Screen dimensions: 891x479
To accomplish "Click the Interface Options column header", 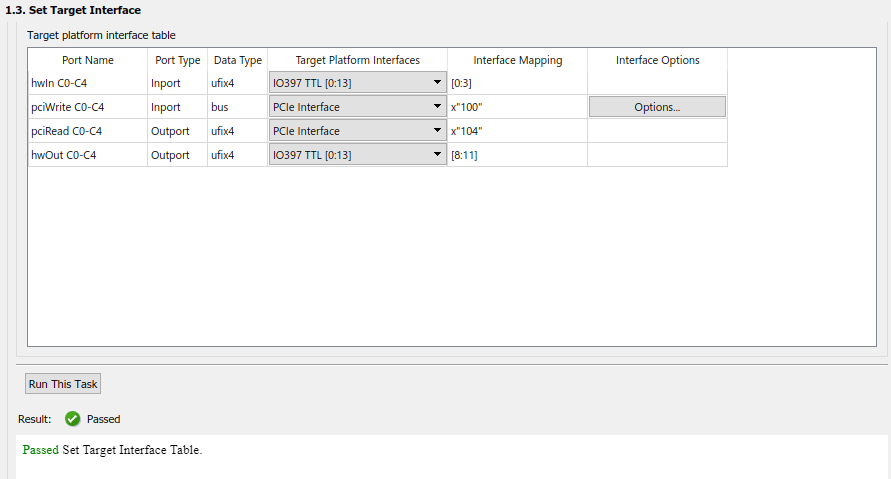I will [x=657, y=60].
